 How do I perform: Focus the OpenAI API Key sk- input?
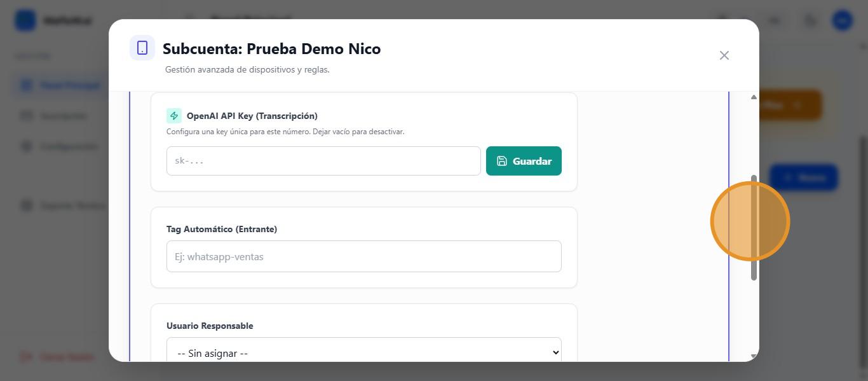[x=323, y=161]
